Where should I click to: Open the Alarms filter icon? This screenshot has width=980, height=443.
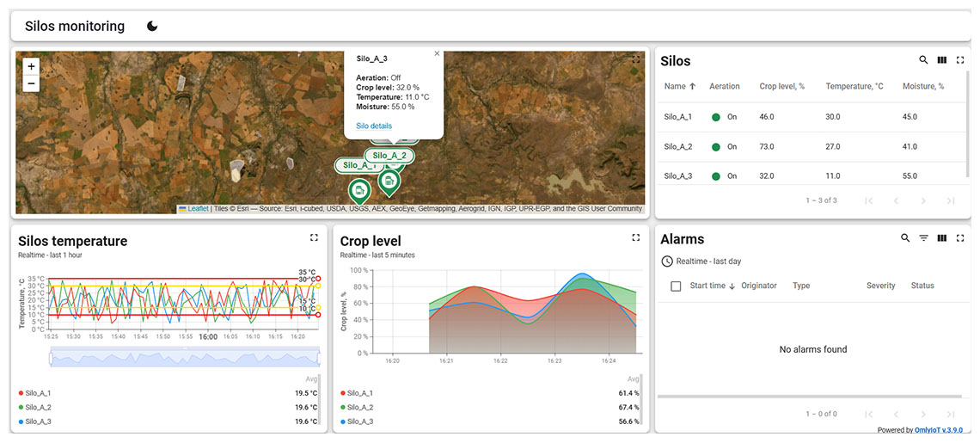pyautogui.click(x=923, y=238)
